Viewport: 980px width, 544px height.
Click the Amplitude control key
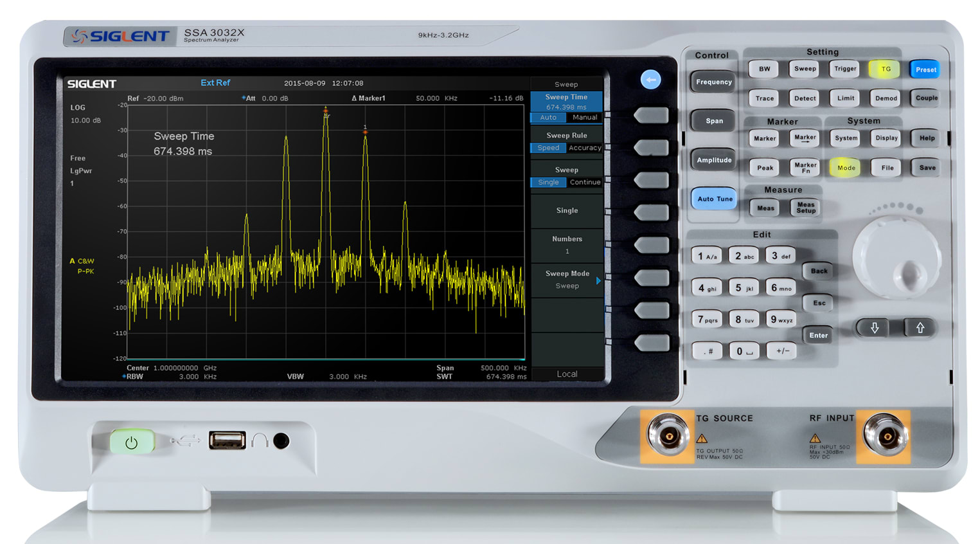point(714,160)
